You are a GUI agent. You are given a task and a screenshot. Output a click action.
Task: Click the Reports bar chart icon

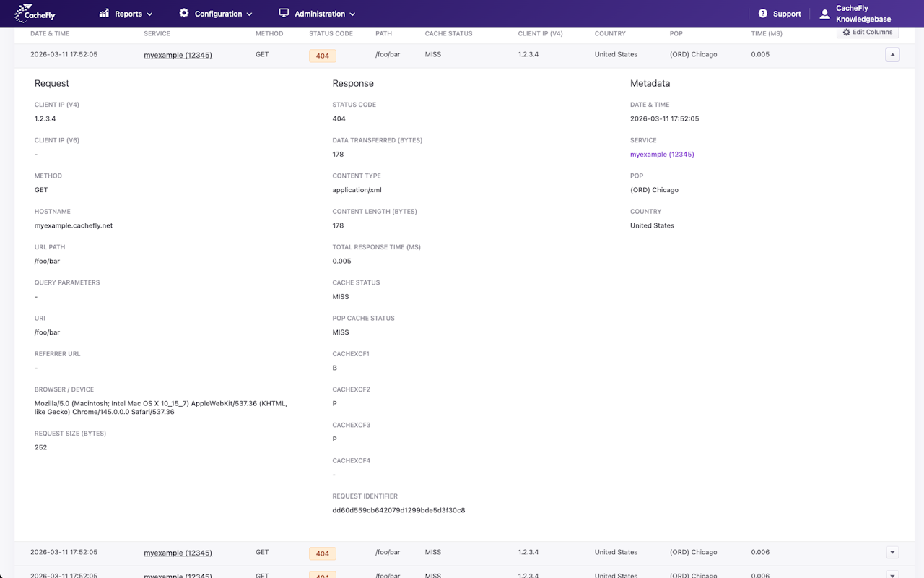105,13
